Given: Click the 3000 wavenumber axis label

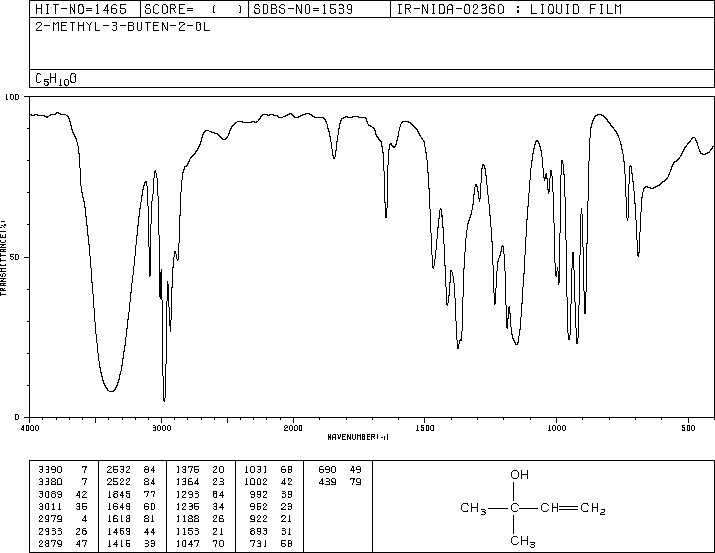Looking at the screenshot, I should (x=161, y=428).
